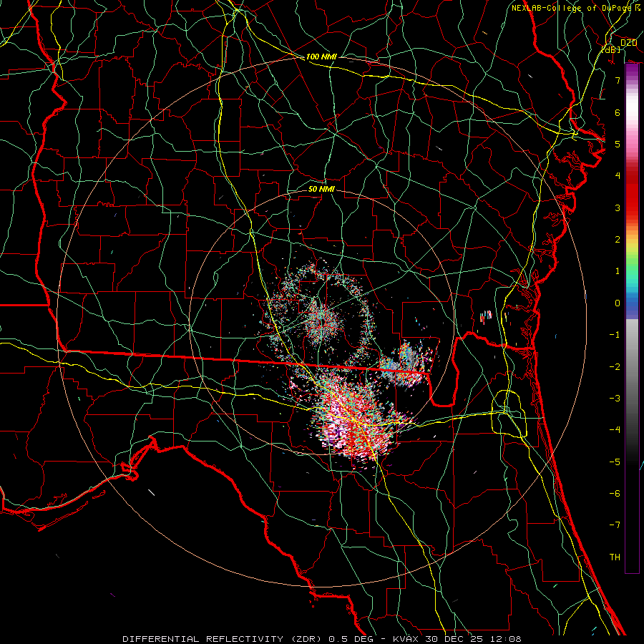Click the '2' value on color scale
This screenshot has height=644, width=644.
(x=618, y=240)
